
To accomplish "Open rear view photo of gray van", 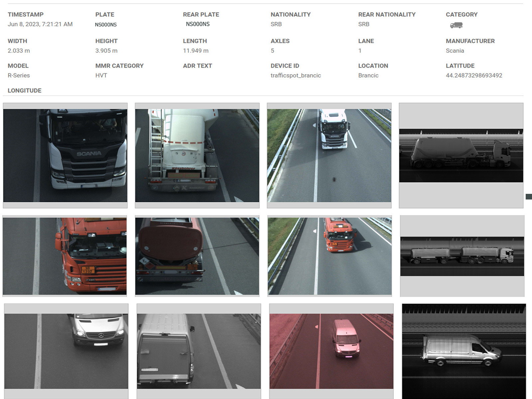I will point(199,351).
